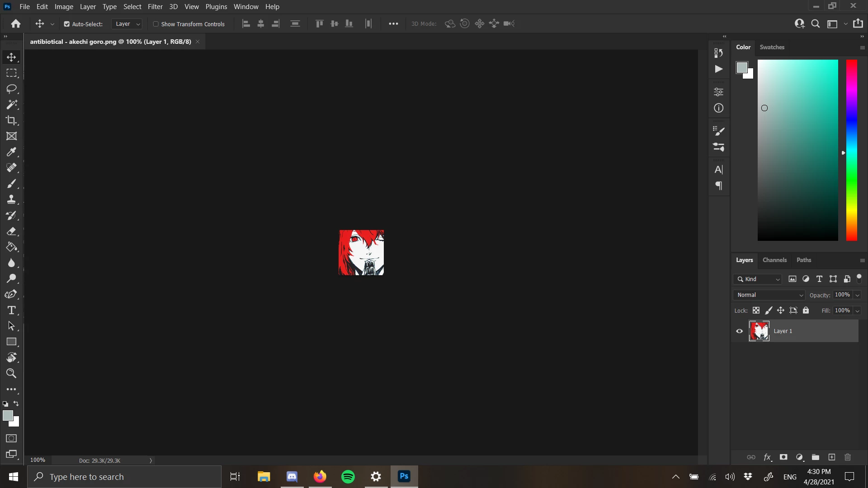Click the hue spectrum slider bar
Screen dimensions: 868x488
point(851,150)
